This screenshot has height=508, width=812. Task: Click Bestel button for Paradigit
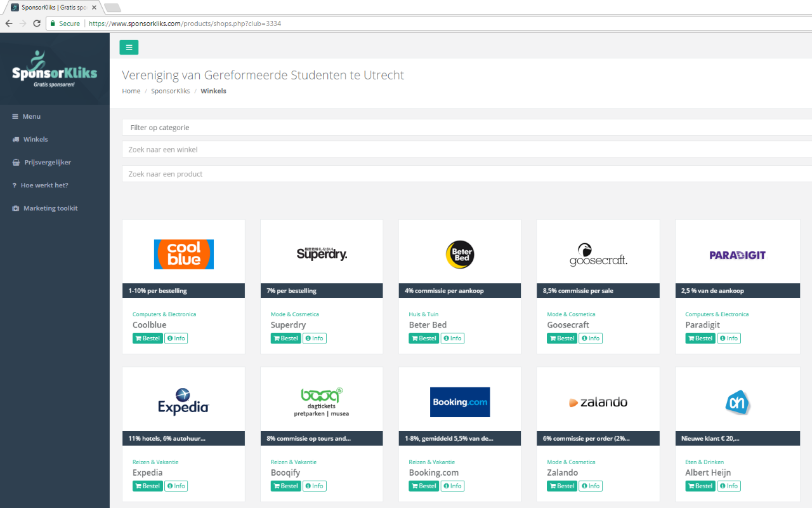[700, 338]
